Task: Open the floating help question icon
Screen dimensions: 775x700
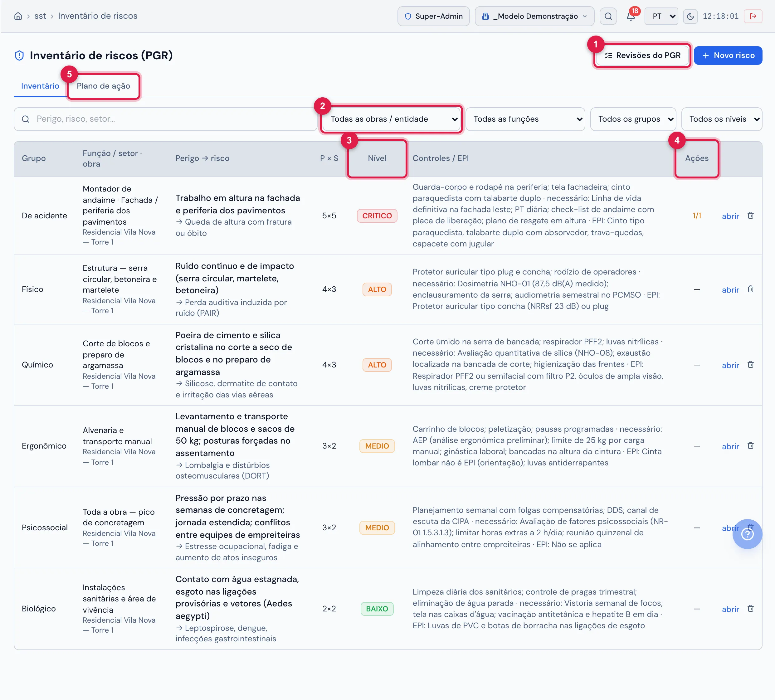Action: click(x=747, y=534)
